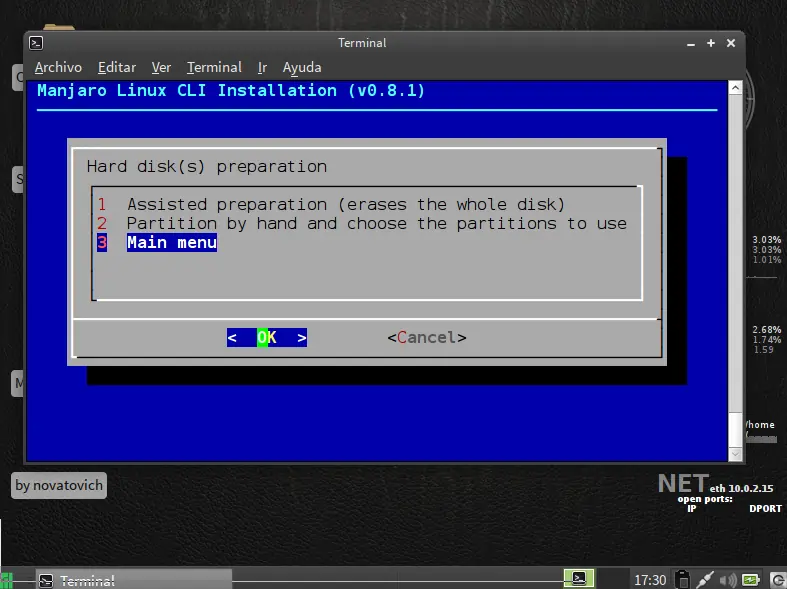This screenshot has height=589, width=787.
Task: Click scrollbar down arrow in Terminal window
Action: tap(735, 454)
